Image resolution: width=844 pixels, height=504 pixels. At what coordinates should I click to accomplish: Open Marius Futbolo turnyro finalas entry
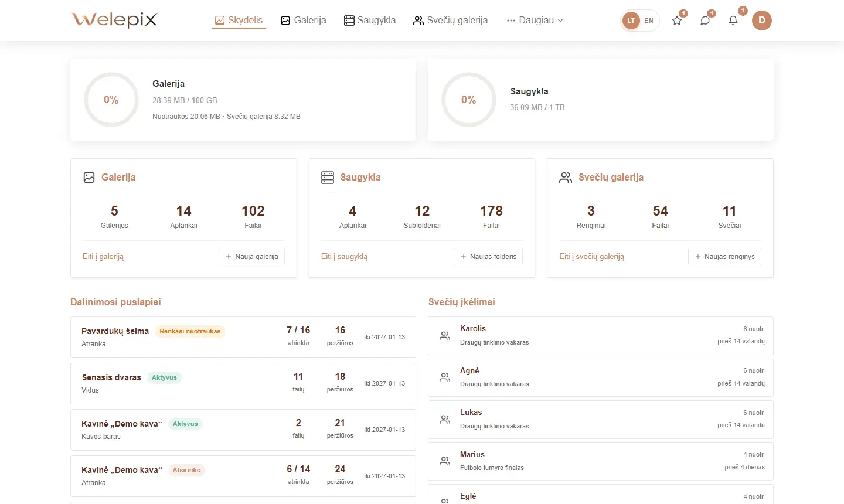pyautogui.click(x=601, y=461)
